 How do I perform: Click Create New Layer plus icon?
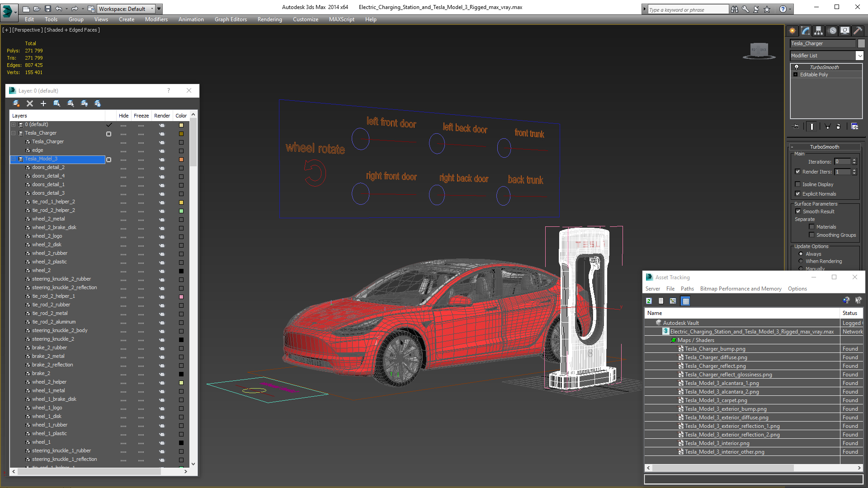[x=43, y=103]
